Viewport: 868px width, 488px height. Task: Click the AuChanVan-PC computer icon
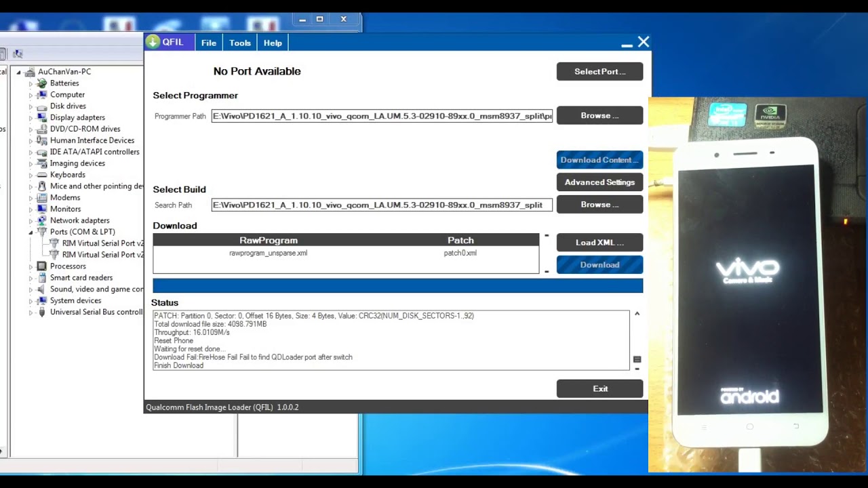pyautogui.click(x=30, y=72)
